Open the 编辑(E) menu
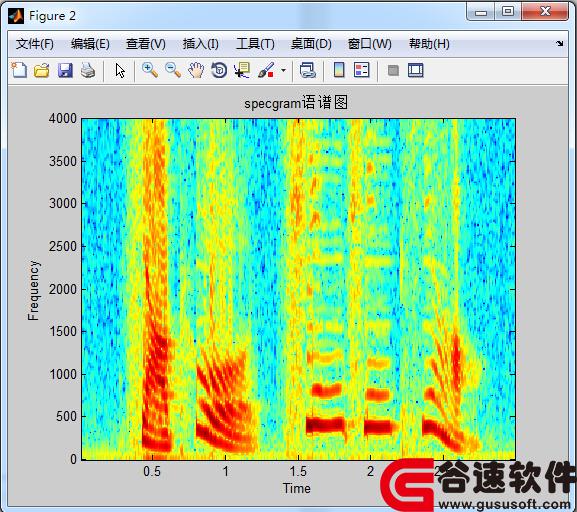This screenshot has width=577, height=512. [x=90, y=44]
